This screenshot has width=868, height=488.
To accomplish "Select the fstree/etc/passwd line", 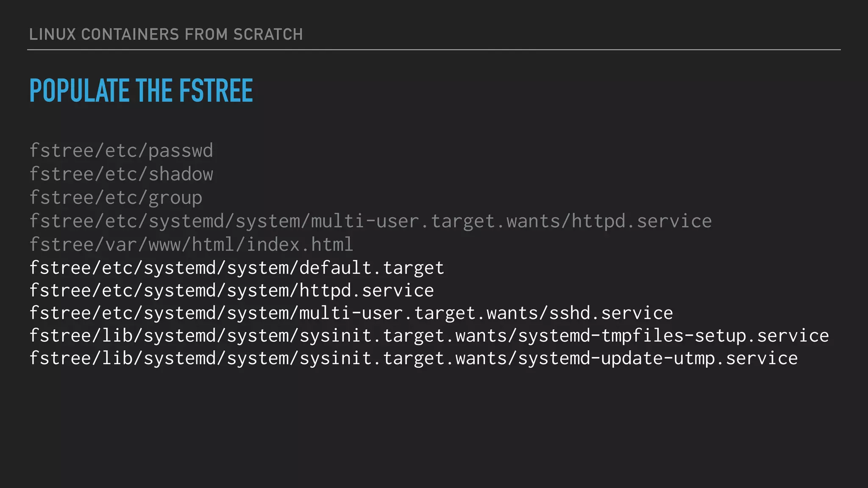I will pyautogui.click(x=121, y=151).
